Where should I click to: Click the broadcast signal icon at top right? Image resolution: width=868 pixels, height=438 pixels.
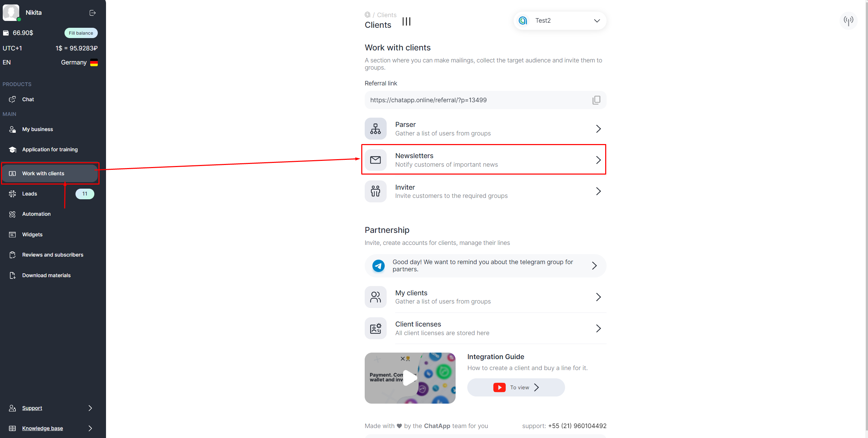coord(848,21)
